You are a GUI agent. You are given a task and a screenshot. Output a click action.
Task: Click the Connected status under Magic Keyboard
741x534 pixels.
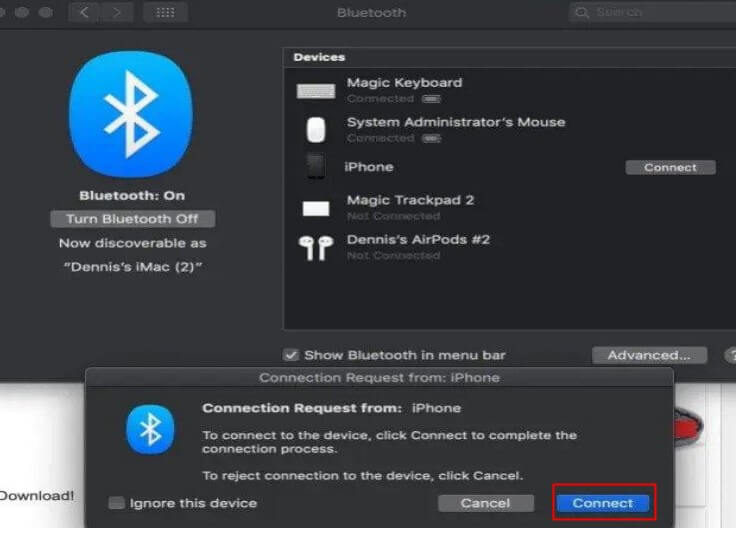pyautogui.click(x=380, y=99)
